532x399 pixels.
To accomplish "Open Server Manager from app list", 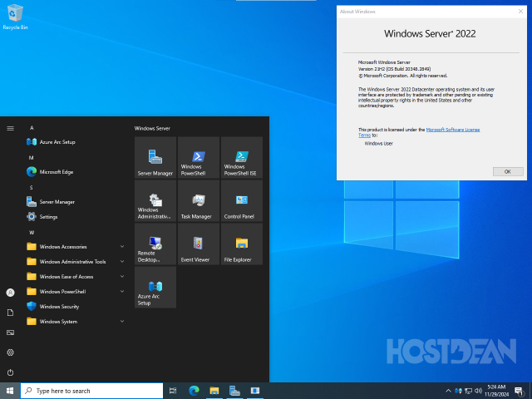I will 76,201.
